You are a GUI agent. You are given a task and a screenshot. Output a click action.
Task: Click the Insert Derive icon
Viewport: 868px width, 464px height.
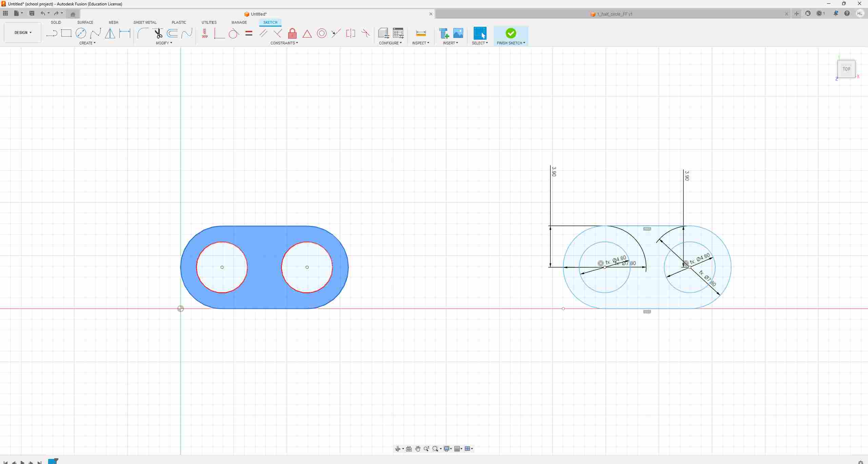coord(444,33)
